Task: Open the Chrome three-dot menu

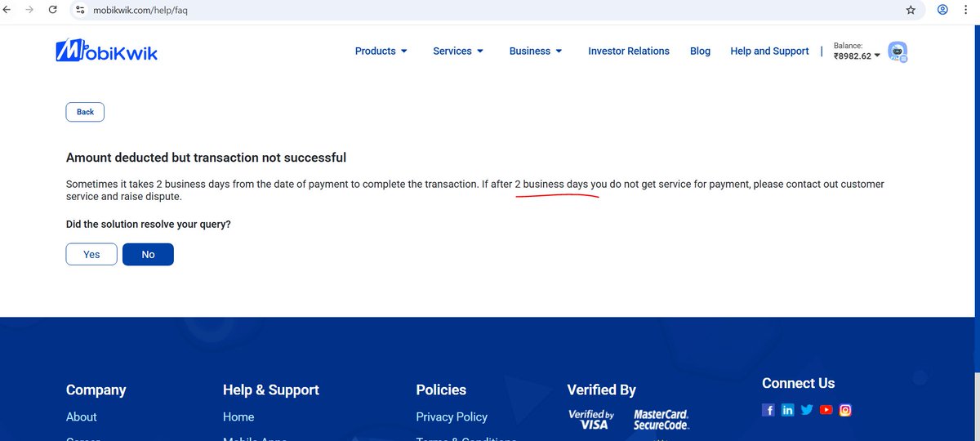Action: click(967, 11)
